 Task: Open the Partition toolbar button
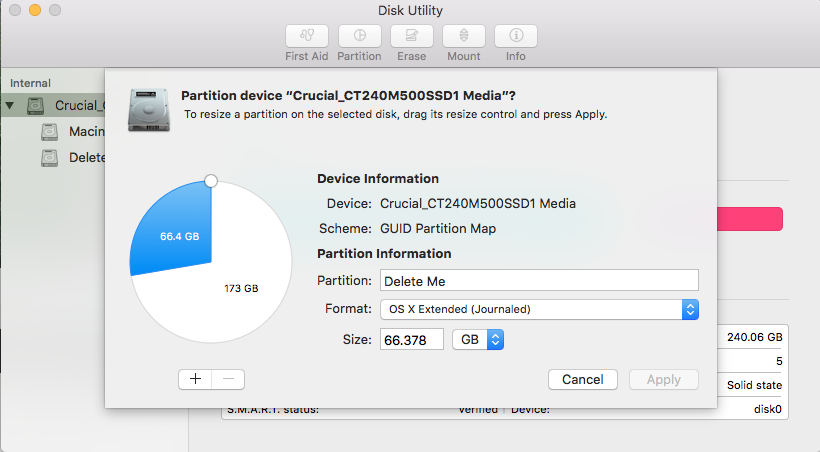click(359, 36)
